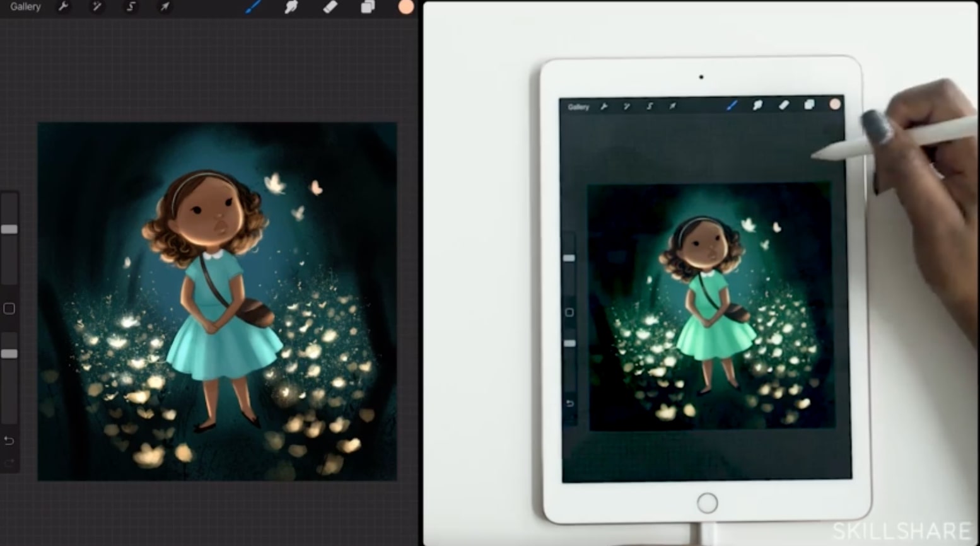Open the Actions menu with the wrench icon
The height and width of the screenshot is (546, 980).
click(63, 7)
